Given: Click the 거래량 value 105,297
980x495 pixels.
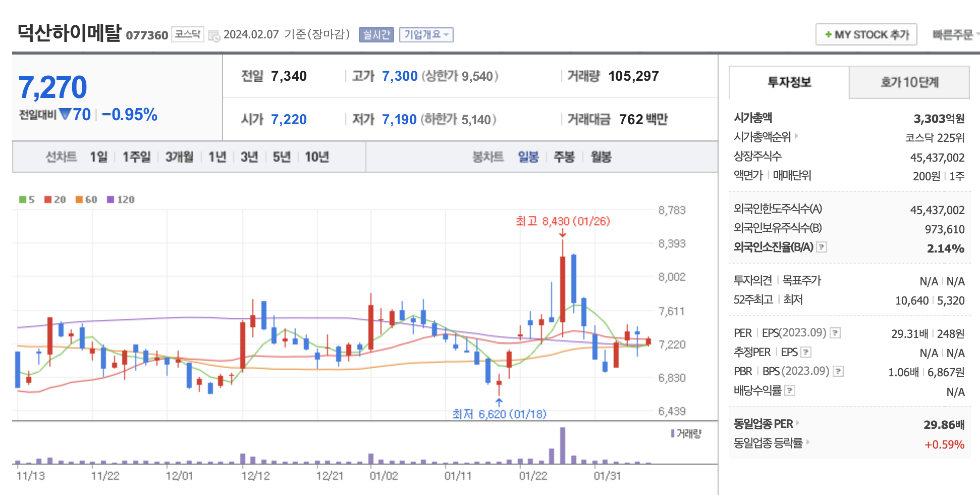Looking at the screenshot, I should click(634, 76).
